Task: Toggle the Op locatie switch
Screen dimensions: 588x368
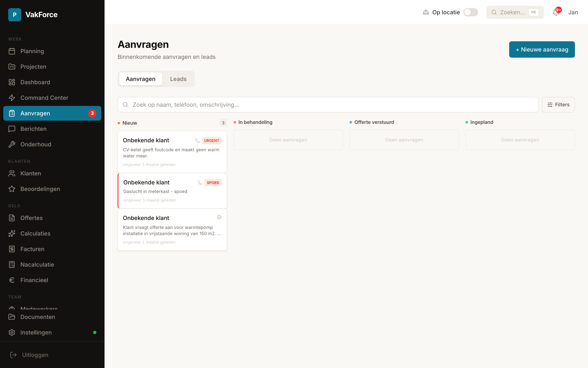Action: 471,12
